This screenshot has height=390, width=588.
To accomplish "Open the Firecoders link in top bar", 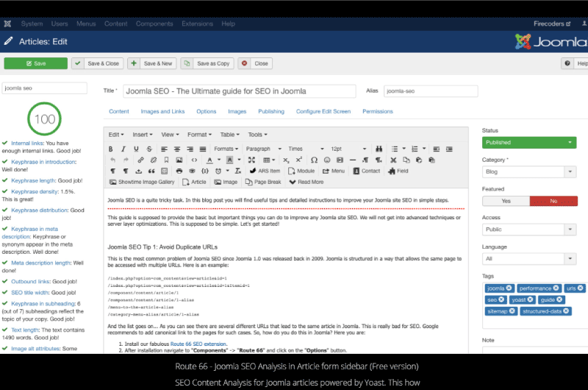I will coord(552,24).
